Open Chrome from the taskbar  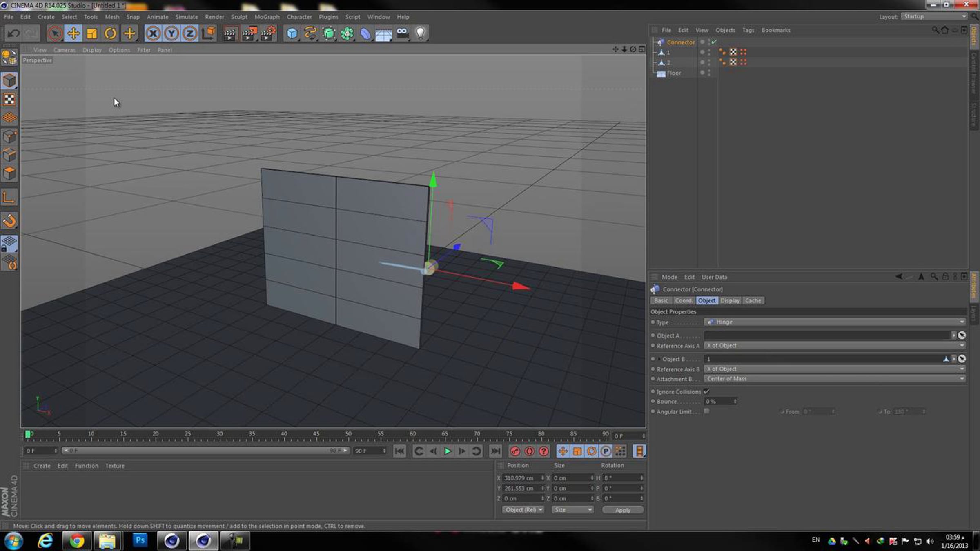[x=76, y=541]
